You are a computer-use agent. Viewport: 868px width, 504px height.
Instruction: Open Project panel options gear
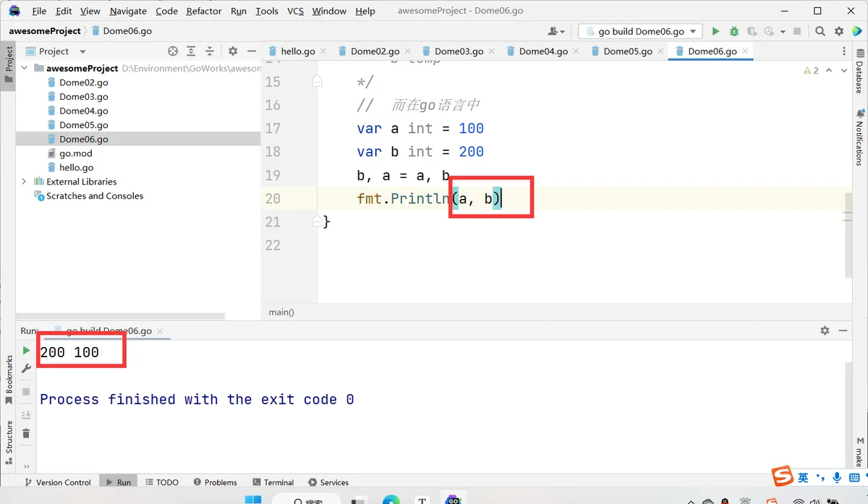(233, 51)
